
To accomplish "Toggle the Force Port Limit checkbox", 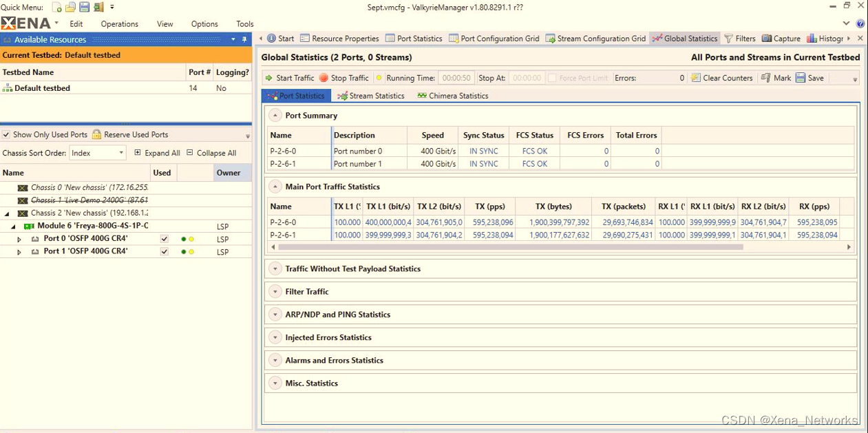I will [x=552, y=78].
